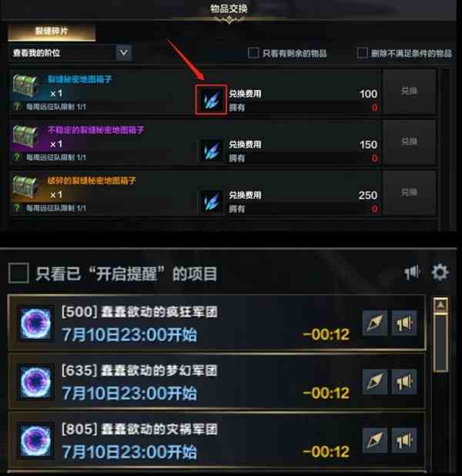462x476 pixels.
Task: Click the compass icon for the [500] legion event
Action: tap(375, 323)
